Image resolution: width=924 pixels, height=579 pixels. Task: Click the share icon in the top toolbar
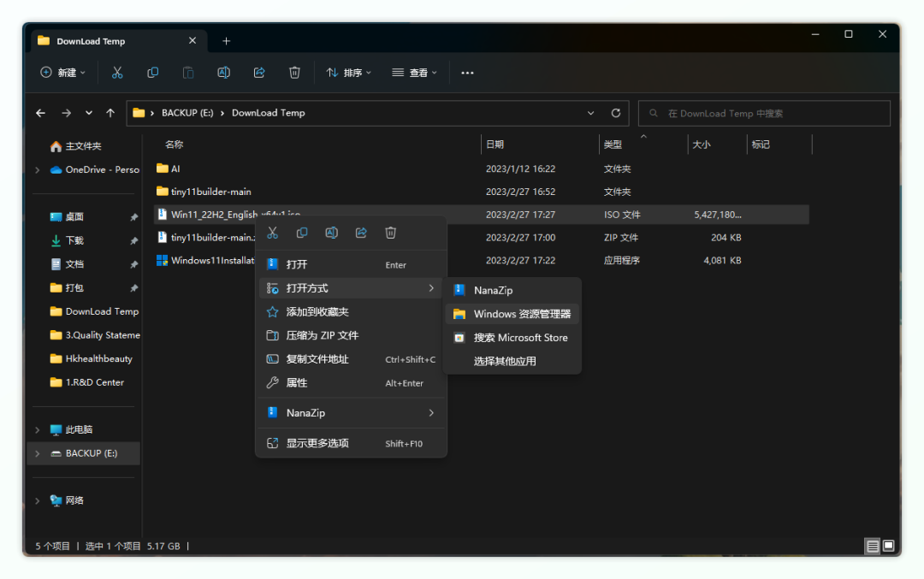258,73
